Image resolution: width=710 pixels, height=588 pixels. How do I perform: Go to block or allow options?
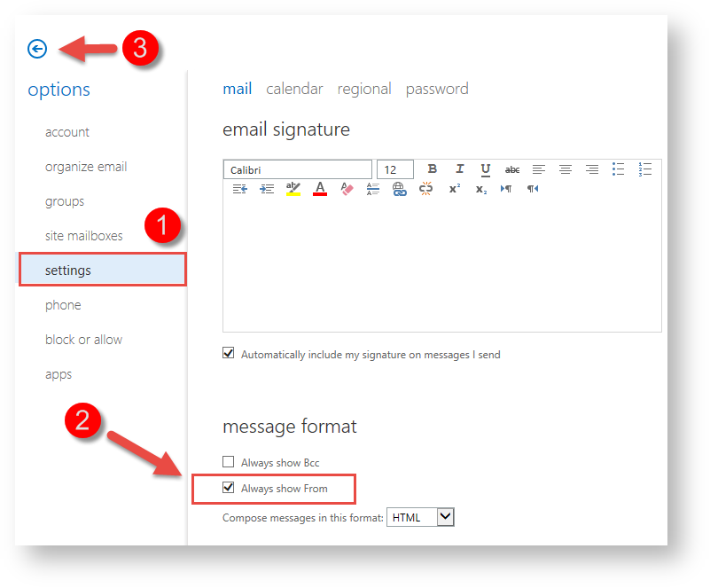coord(83,340)
